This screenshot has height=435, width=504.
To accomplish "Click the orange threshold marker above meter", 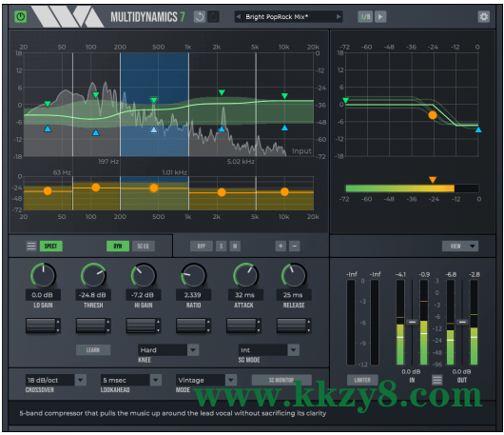I will coord(433,180).
